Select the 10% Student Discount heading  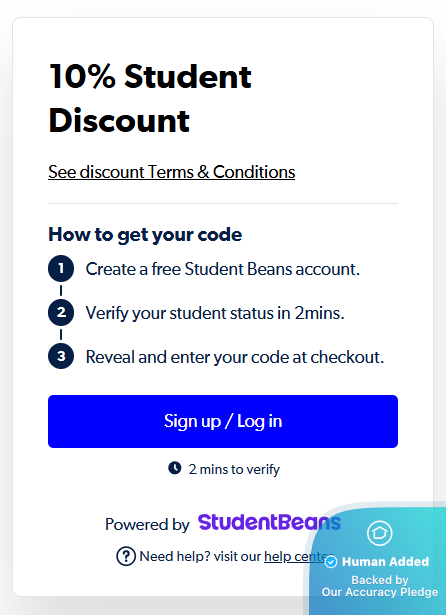(x=150, y=98)
